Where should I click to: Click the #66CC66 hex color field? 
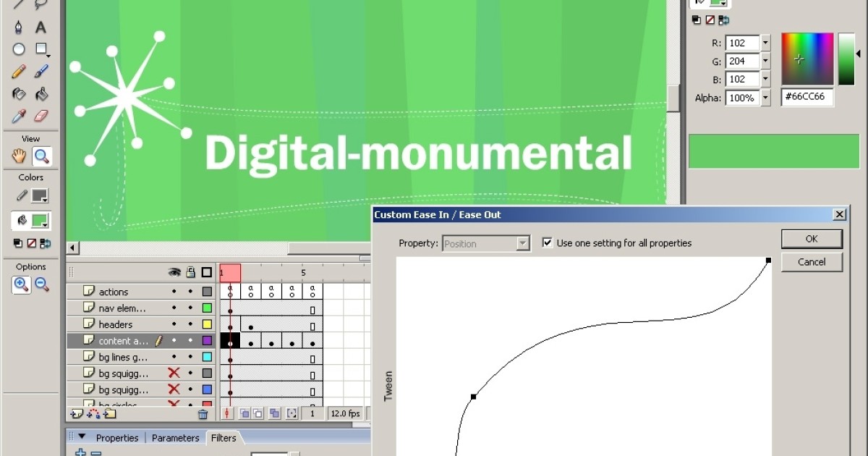pos(807,98)
